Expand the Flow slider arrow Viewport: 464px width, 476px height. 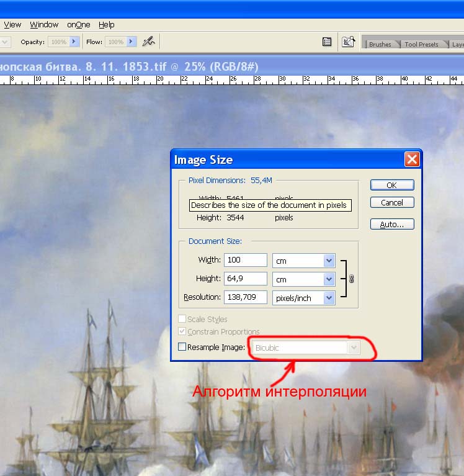[x=131, y=42]
